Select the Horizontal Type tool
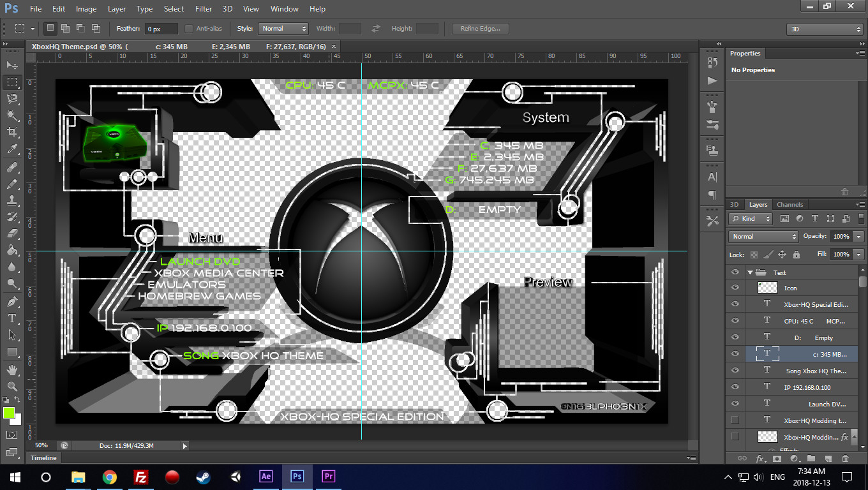Screen dimensions: 868x490 (12, 318)
